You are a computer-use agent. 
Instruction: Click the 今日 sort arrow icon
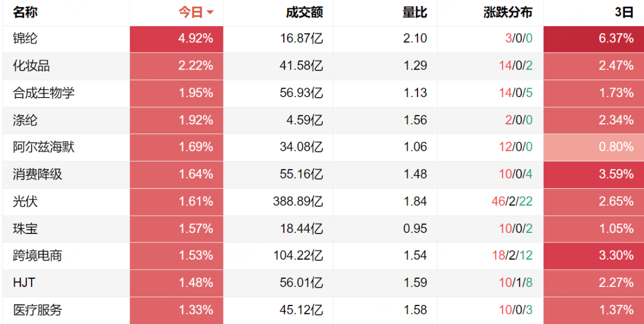click(x=210, y=13)
